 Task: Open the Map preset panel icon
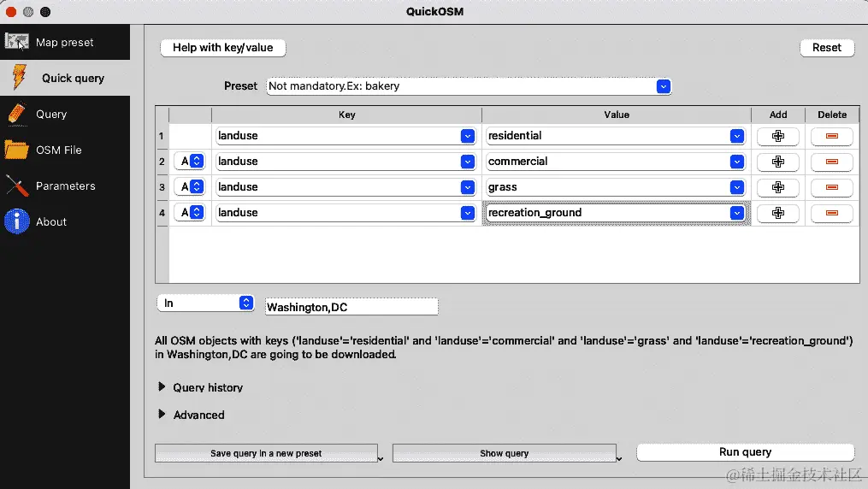click(16, 42)
